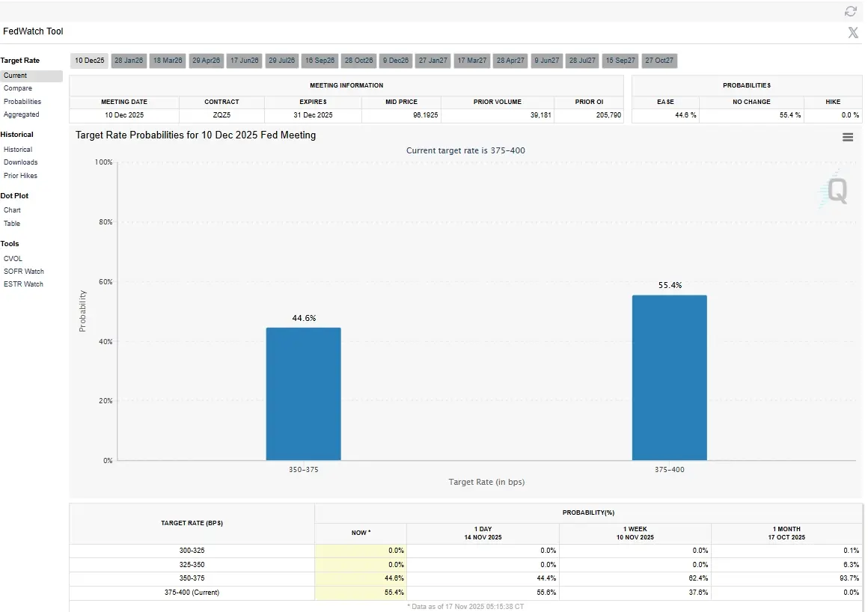Click the refresh icon at top right
The height and width of the screenshot is (612, 868).
[850, 11]
